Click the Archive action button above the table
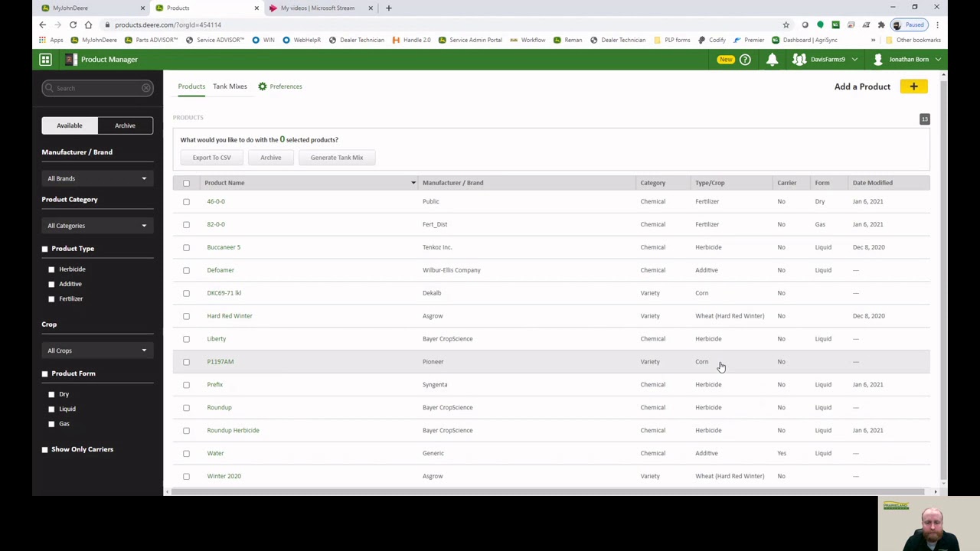 [270, 158]
